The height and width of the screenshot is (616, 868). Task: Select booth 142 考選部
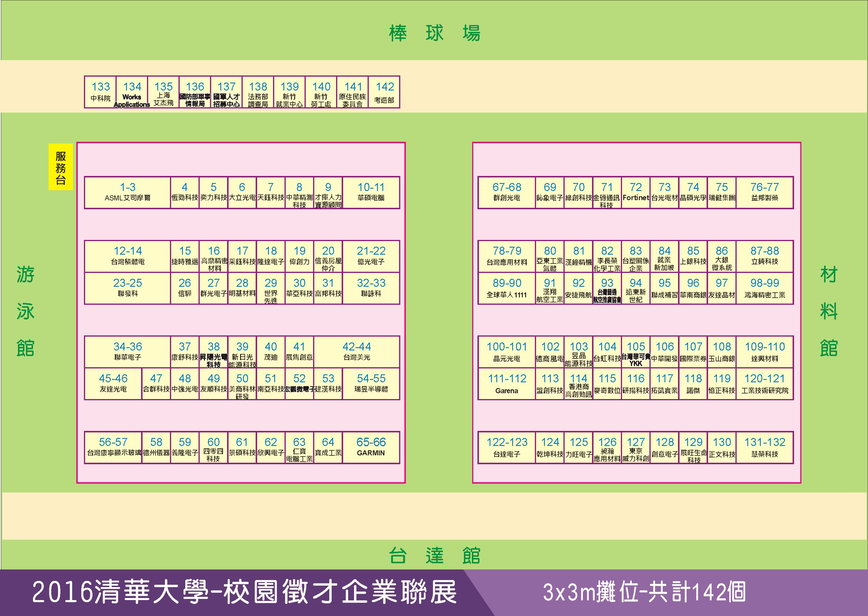point(384,92)
